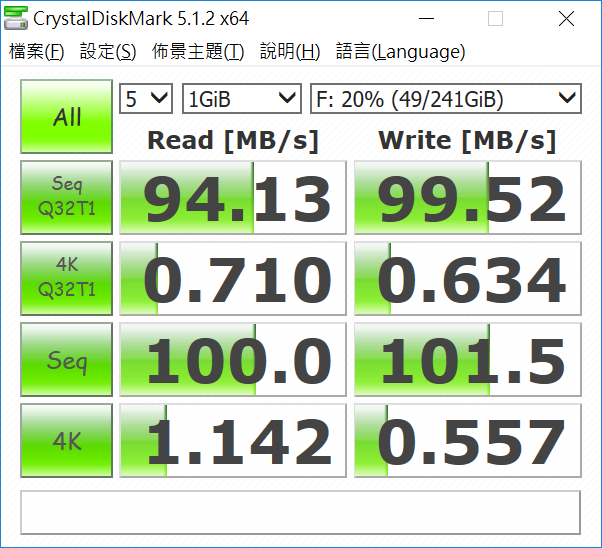Open the 語言(Language) menu
This screenshot has height=548, width=602.
coord(400,51)
